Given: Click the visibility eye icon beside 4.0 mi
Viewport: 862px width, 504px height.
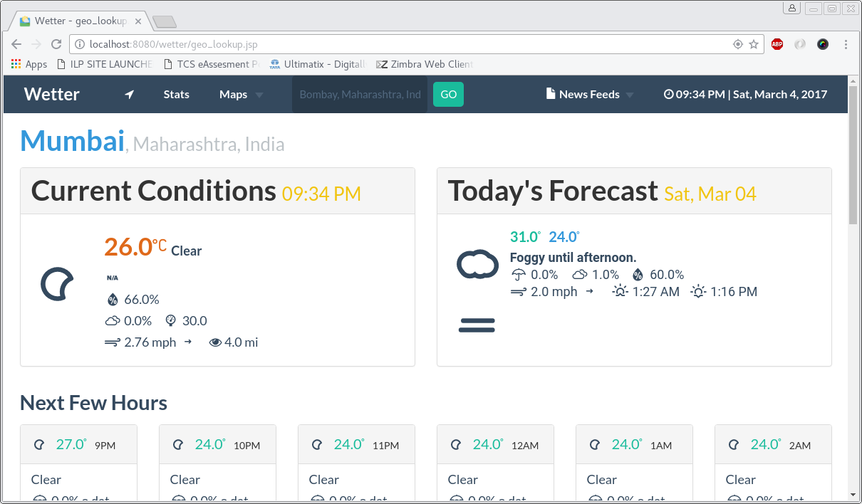Looking at the screenshot, I should (x=215, y=342).
